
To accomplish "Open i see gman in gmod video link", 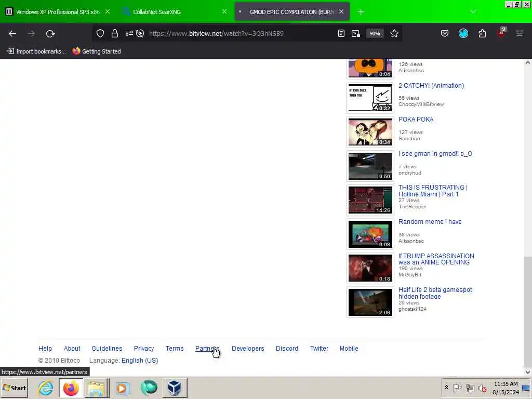I will click(435, 154).
